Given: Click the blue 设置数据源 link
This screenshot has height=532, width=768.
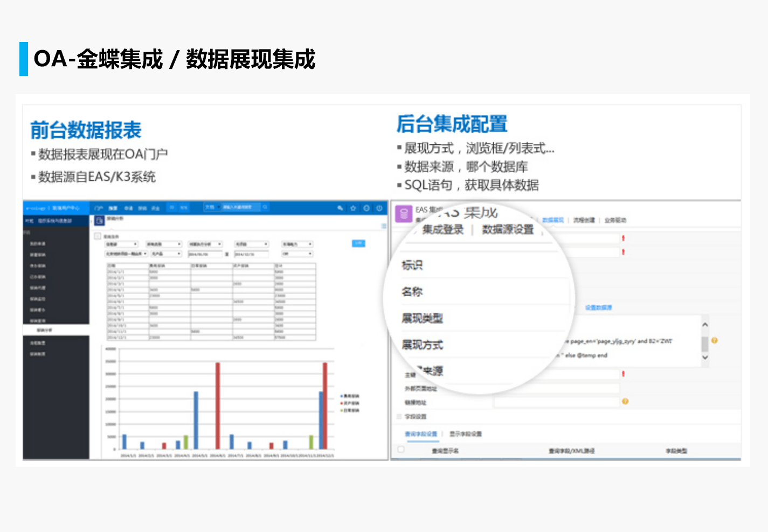Looking at the screenshot, I should coord(598,307).
